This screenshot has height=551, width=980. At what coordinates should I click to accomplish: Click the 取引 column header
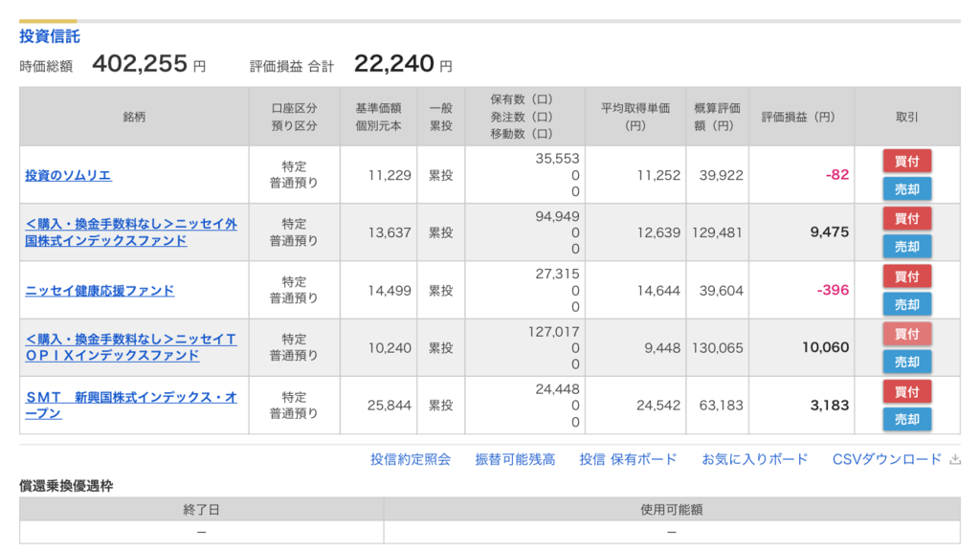[x=907, y=117]
